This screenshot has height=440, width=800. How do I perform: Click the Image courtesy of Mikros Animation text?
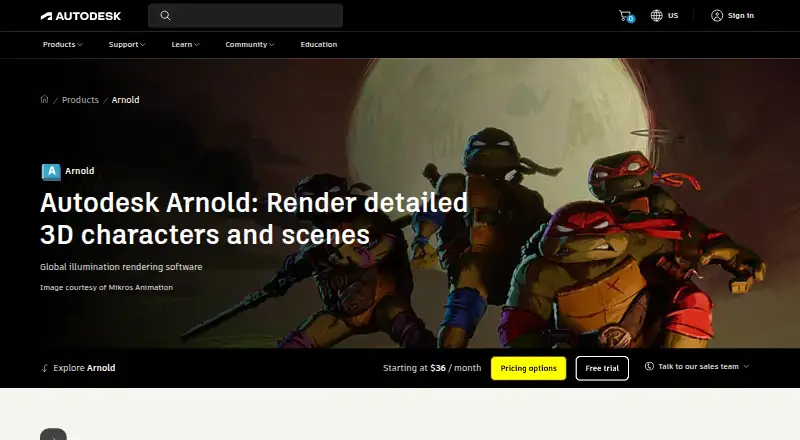(x=107, y=287)
